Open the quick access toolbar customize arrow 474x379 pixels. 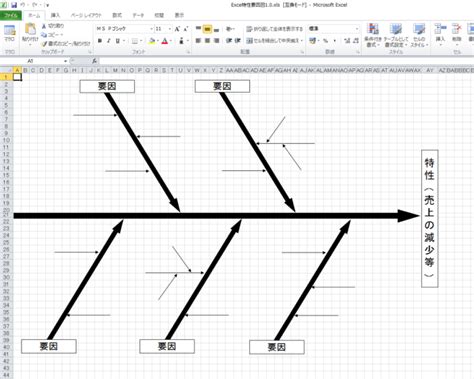point(48,5)
